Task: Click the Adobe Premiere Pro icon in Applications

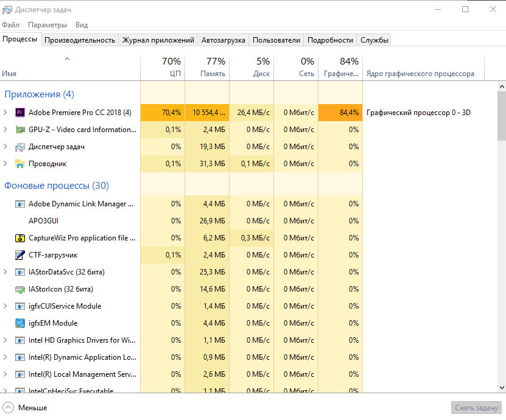Action: coord(20,113)
